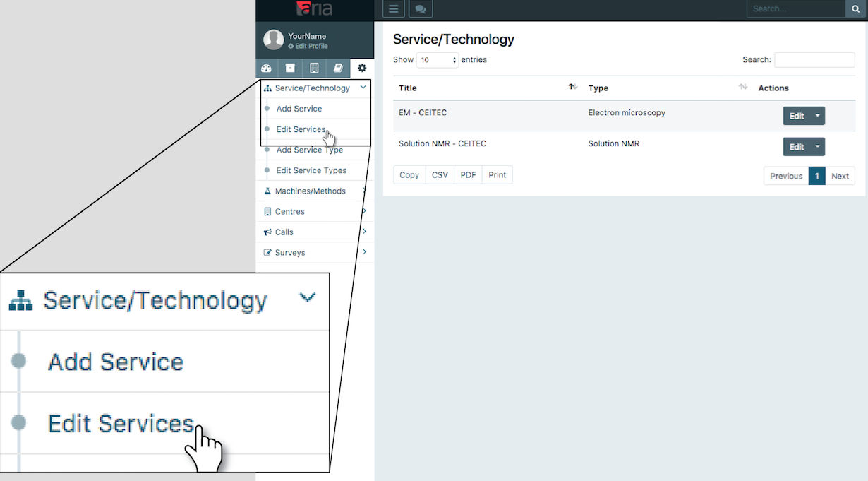This screenshot has width=868, height=481.
Task: Export the table with the CSV button
Action: pos(440,175)
